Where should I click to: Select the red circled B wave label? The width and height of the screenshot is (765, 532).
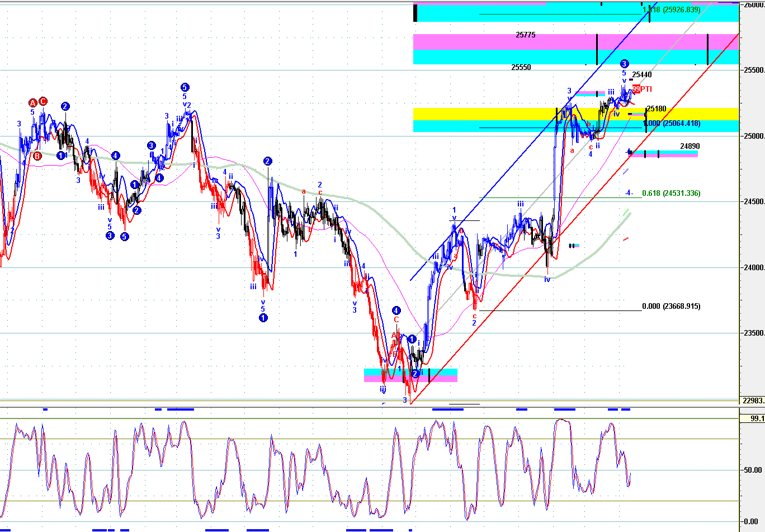point(37,156)
